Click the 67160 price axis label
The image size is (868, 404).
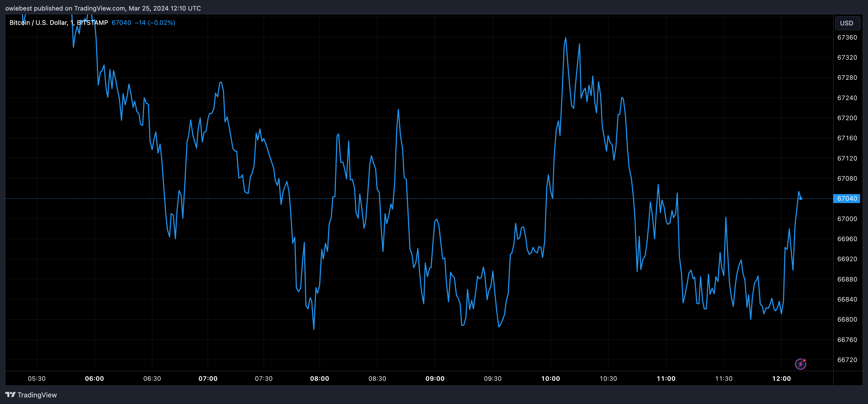click(847, 138)
